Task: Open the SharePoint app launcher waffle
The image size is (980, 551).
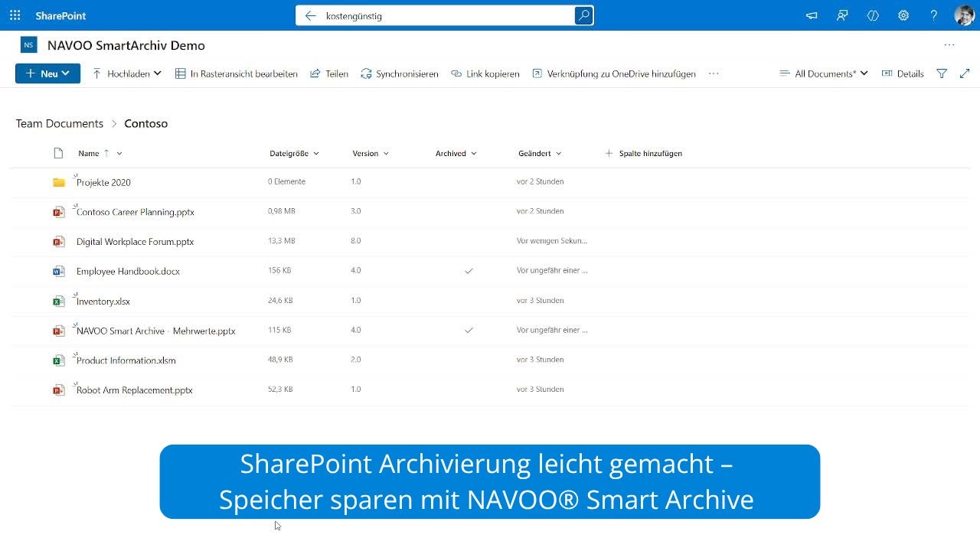Action: (x=15, y=15)
